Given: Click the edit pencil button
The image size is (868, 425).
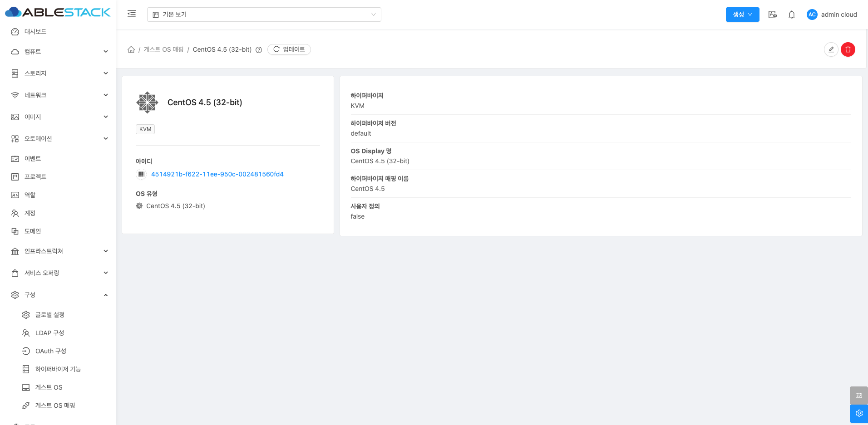Looking at the screenshot, I should 831,49.
